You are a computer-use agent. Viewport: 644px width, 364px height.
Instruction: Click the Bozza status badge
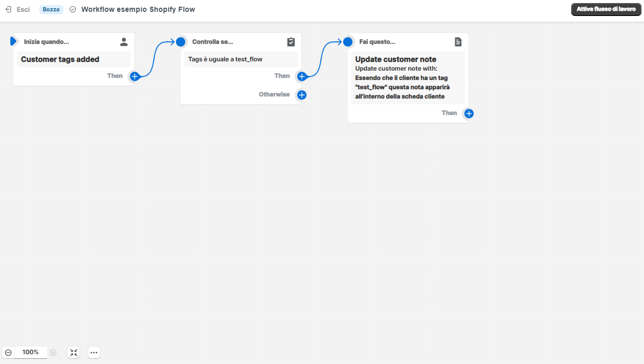(x=51, y=9)
